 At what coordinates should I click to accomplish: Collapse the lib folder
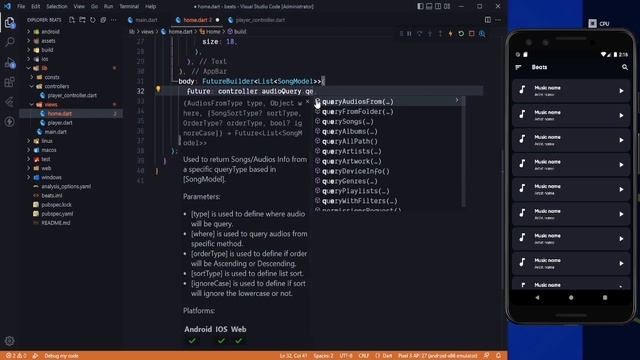29,68
